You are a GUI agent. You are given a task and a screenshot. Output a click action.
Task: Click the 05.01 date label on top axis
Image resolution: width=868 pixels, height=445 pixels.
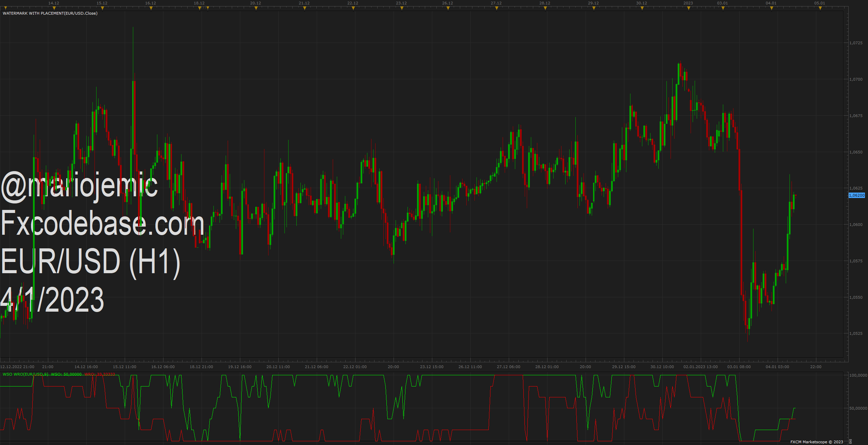click(820, 3)
